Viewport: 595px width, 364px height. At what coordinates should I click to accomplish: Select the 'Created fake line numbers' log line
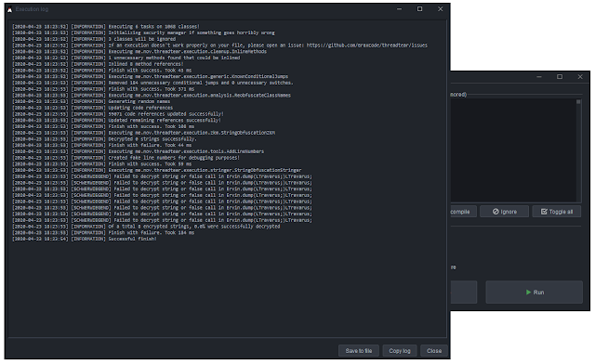(126, 158)
